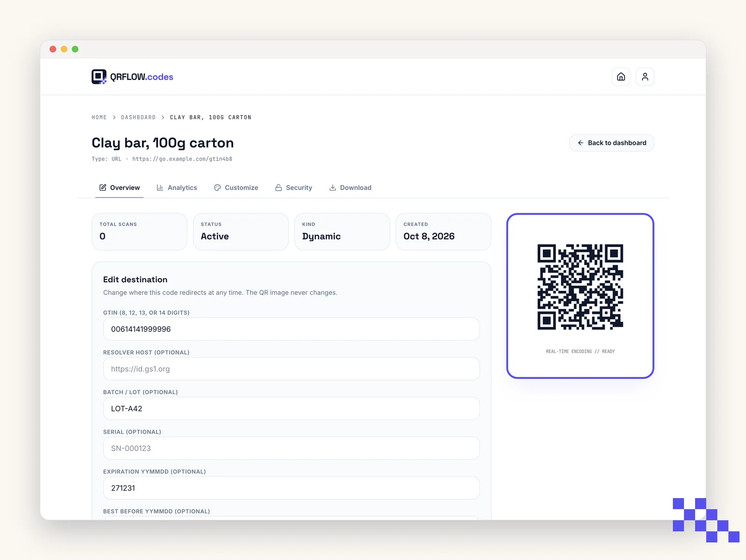Click the Security lock icon
Image resolution: width=746 pixels, height=560 pixels.
tap(278, 188)
